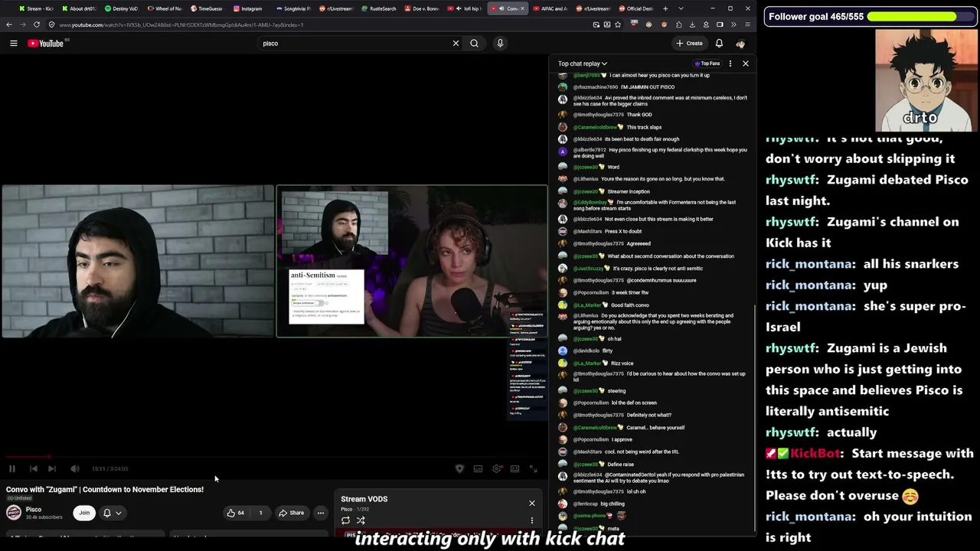Open Pisco channel avatar

click(x=13, y=513)
